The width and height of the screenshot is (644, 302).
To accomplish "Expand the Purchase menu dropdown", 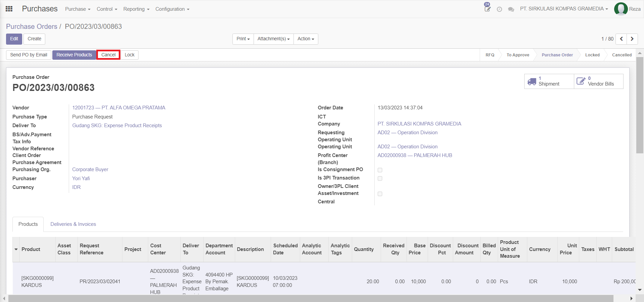I will 78,9.
